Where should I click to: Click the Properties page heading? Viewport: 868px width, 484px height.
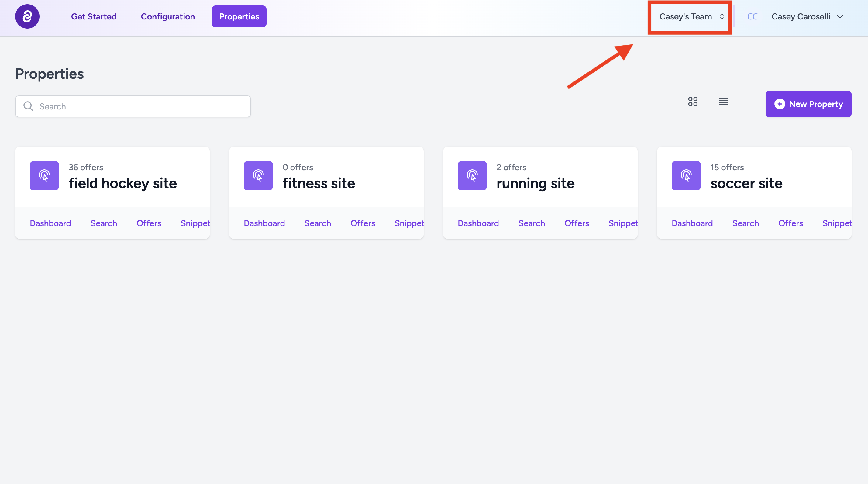[x=50, y=74]
